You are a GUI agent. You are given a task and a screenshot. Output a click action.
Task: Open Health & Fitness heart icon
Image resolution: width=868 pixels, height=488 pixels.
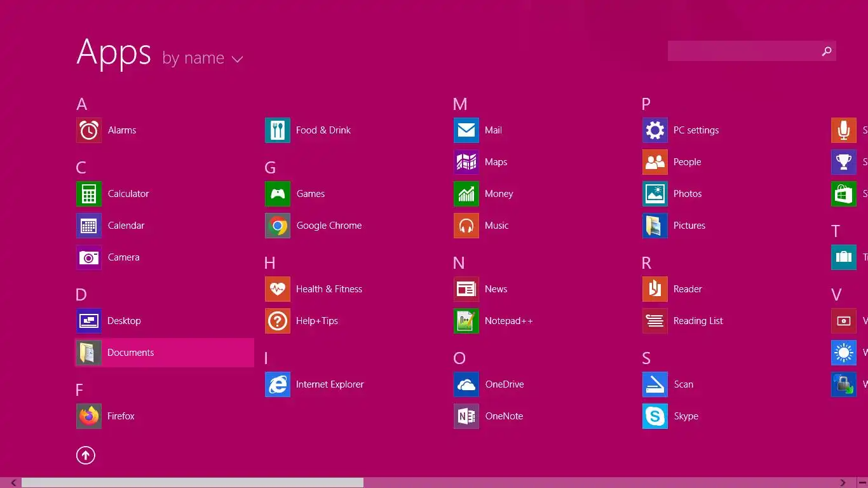[x=278, y=289]
